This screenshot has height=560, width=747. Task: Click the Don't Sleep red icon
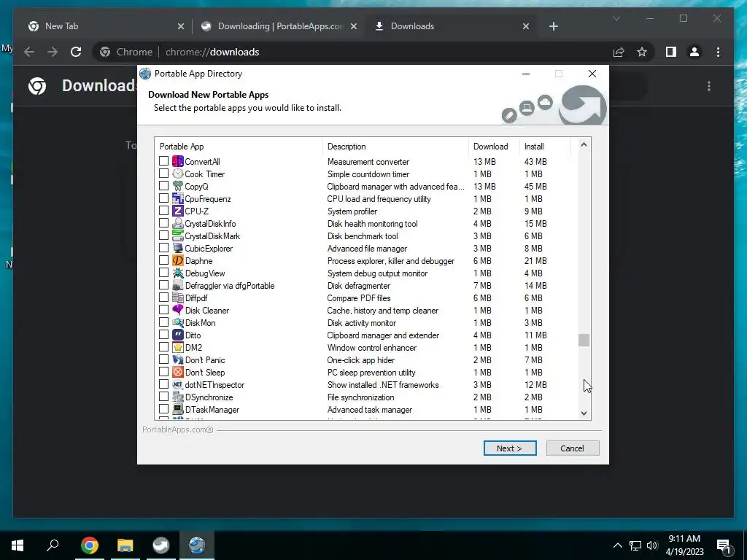coord(178,372)
